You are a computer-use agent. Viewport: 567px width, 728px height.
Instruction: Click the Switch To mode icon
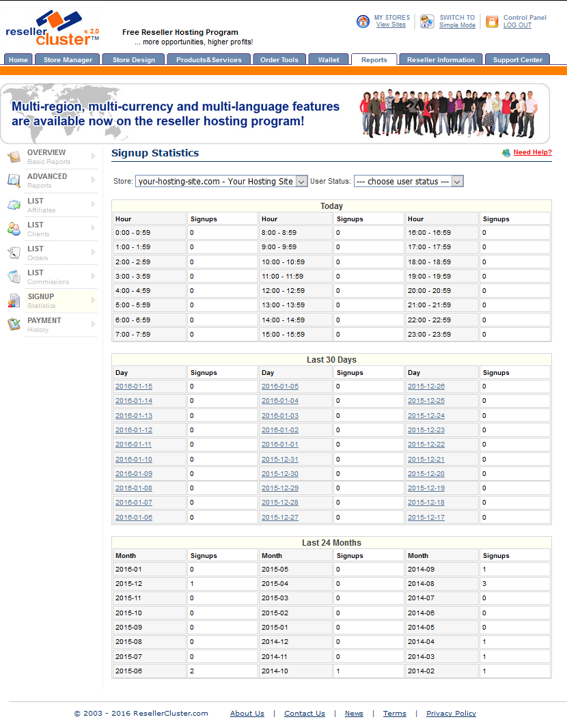(427, 21)
